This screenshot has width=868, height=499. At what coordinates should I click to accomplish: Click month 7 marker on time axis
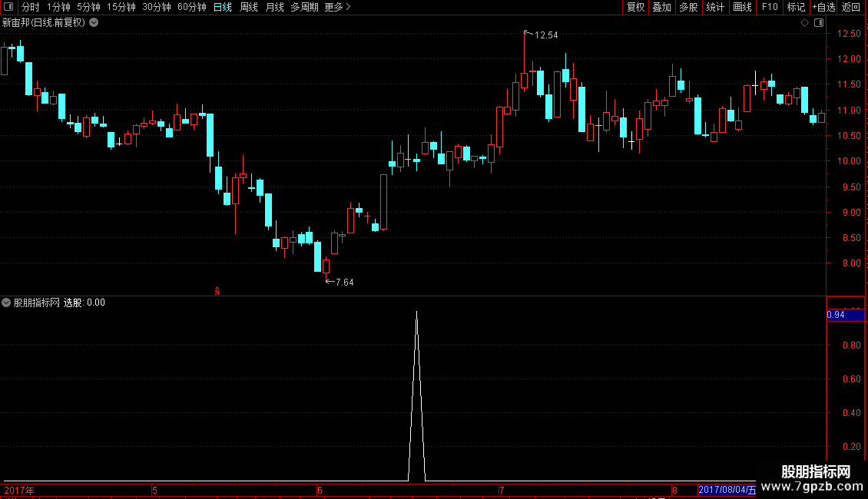(x=502, y=490)
